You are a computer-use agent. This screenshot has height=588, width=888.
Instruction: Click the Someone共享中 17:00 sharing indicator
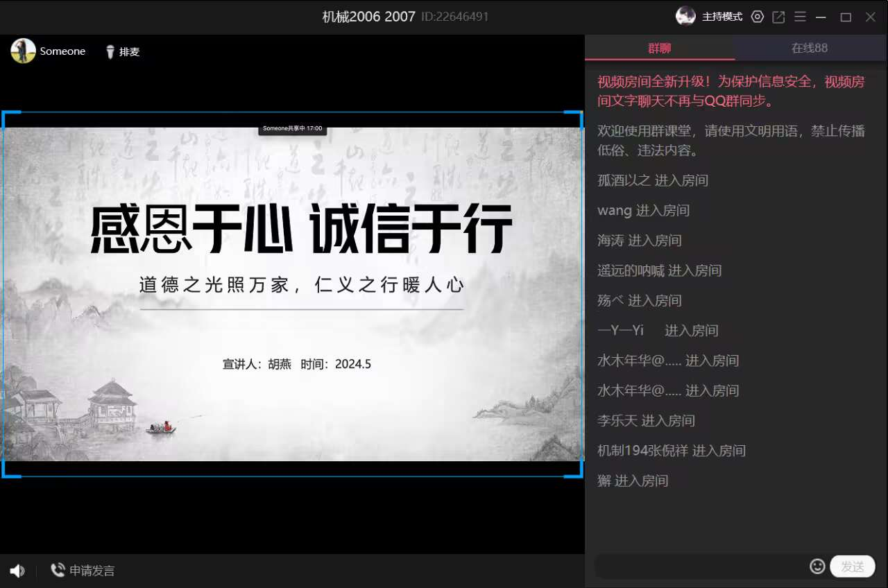pyautogui.click(x=292, y=128)
